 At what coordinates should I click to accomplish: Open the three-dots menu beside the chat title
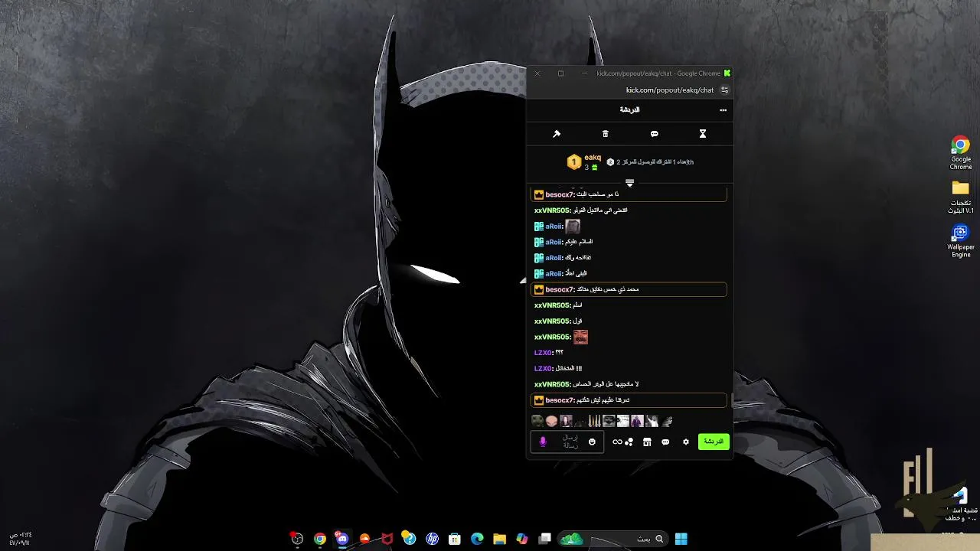click(x=723, y=110)
